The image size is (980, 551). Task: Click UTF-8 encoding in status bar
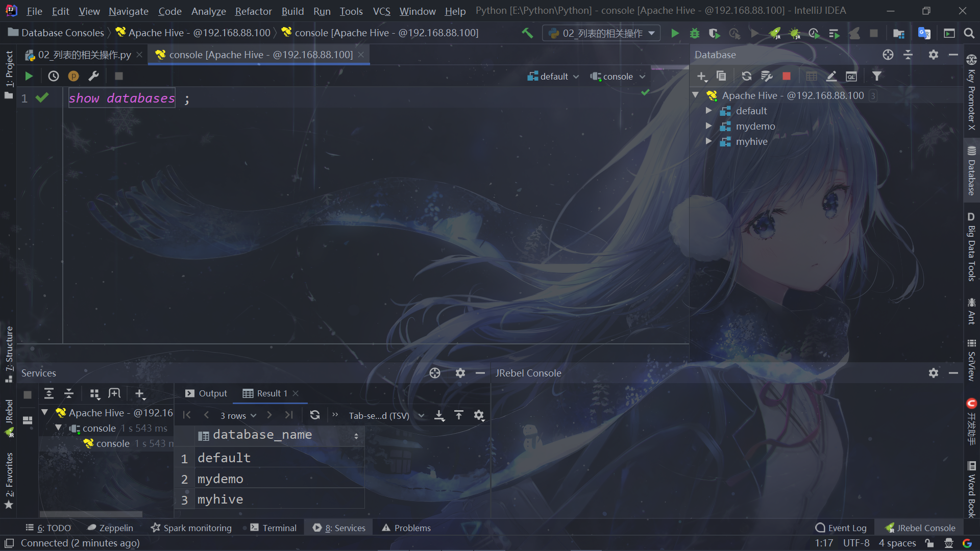(856, 543)
